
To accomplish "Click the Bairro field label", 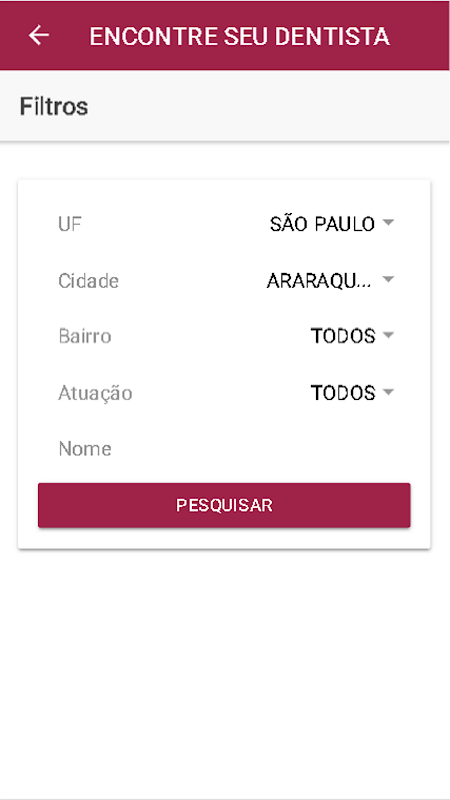I will point(85,336).
